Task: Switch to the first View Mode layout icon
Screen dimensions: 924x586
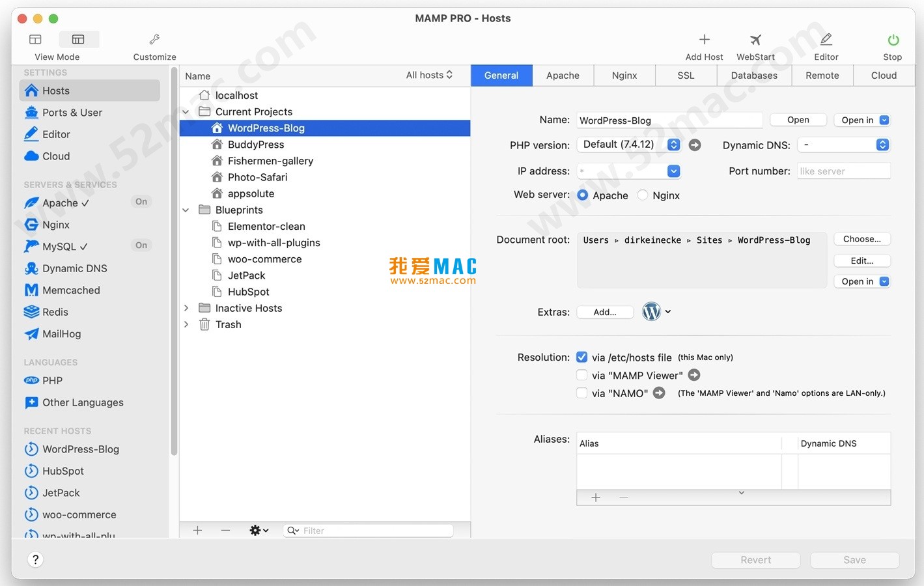Action: pyautogui.click(x=36, y=40)
